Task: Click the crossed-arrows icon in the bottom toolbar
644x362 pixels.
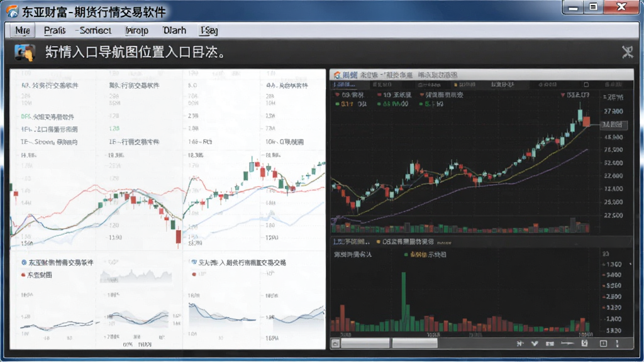Action: (520, 343)
